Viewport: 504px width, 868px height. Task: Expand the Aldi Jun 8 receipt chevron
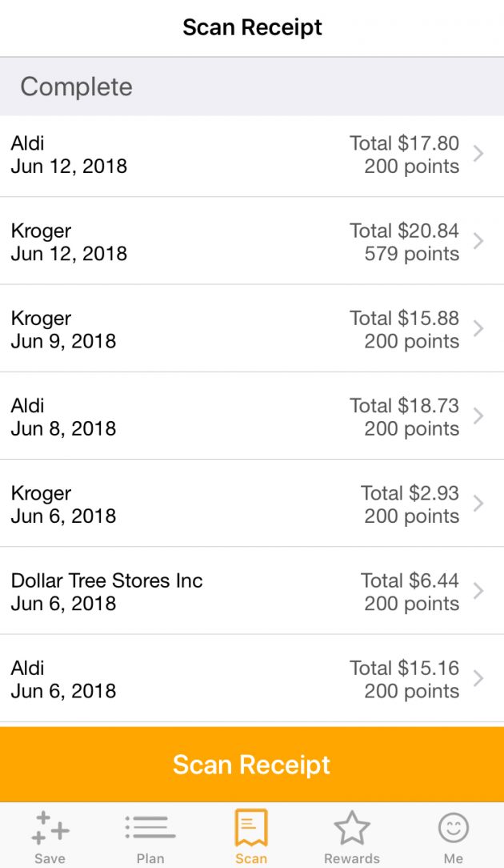481,416
